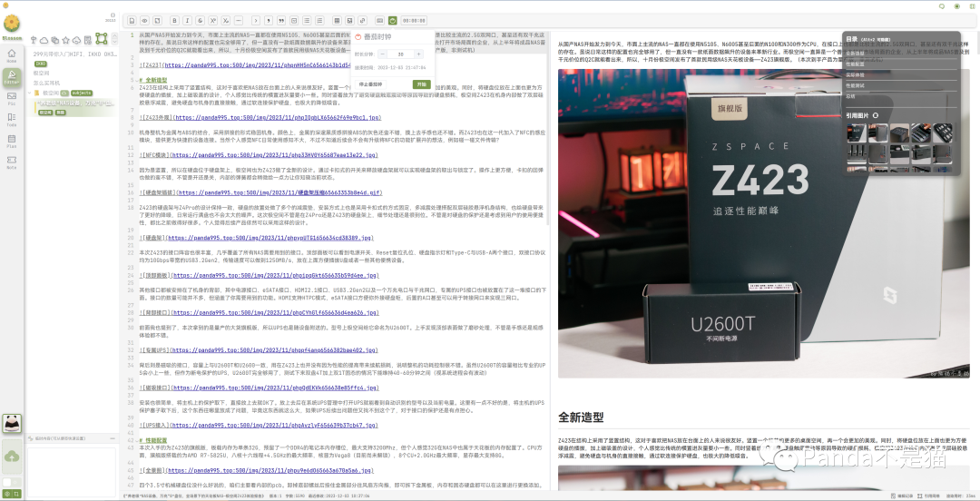Click the cloud icon in doc panel toolbar
Image resolution: width=980 pixels, height=501 pixels.
click(44, 40)
